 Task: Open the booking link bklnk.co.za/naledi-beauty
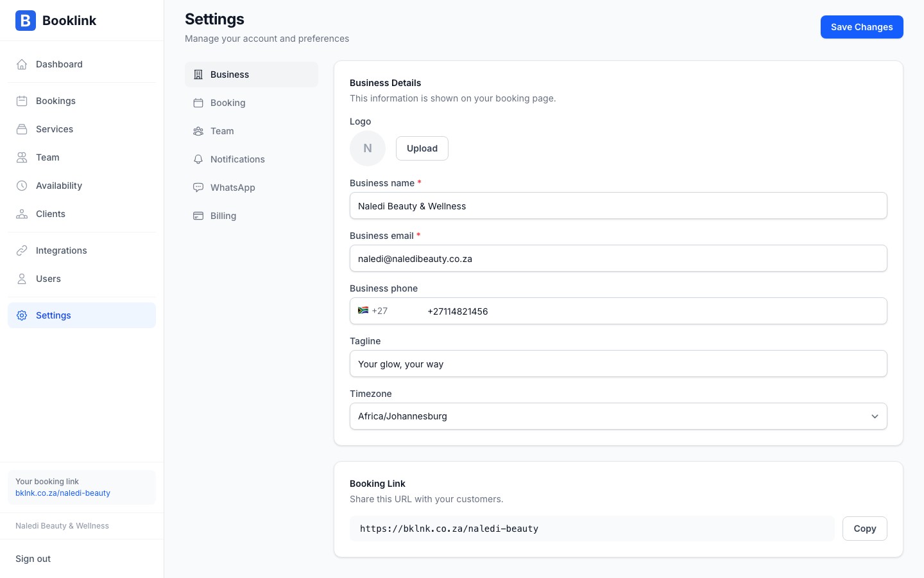(62, 493)
